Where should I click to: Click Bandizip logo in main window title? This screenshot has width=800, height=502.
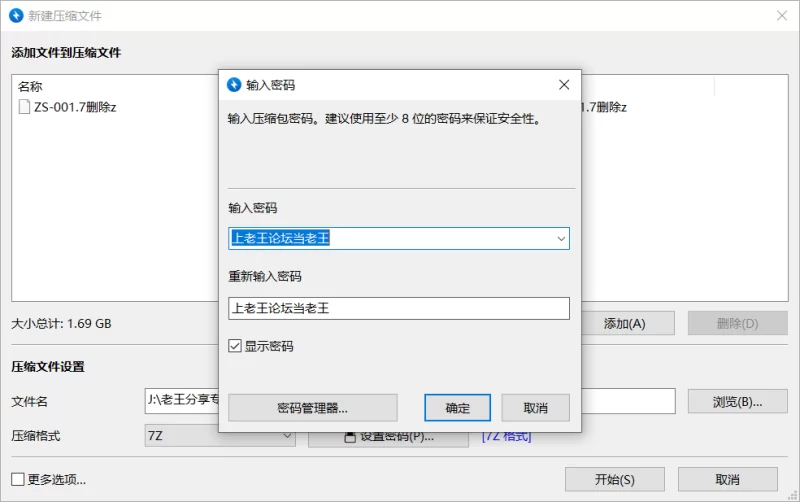click(16, 15)
